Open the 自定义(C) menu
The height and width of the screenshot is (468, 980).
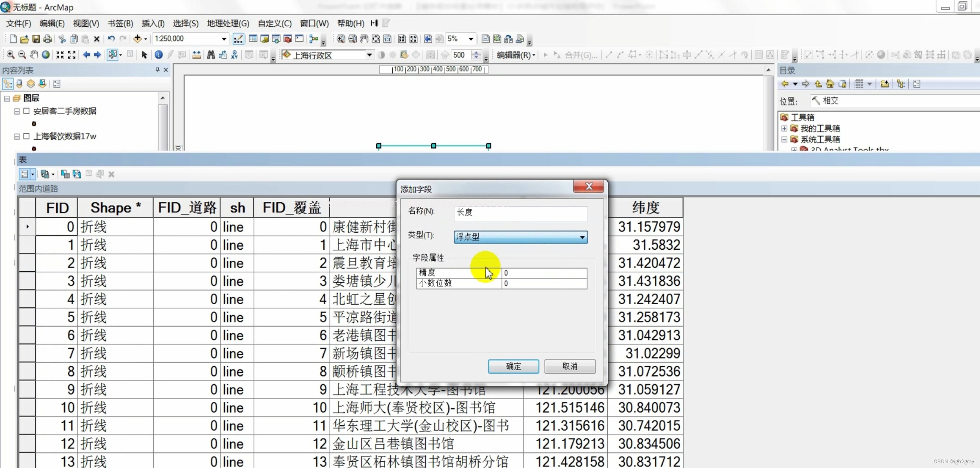[x=275, y=23]
